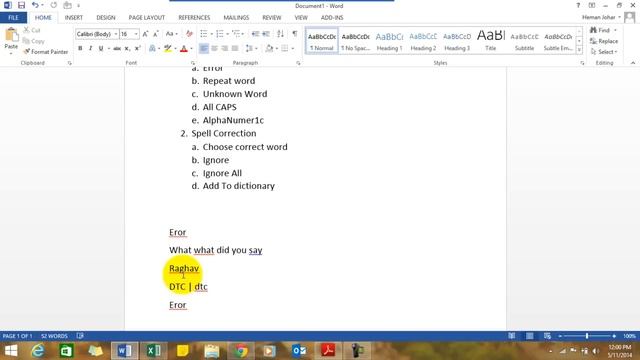Click the Find button
This screenshot has height=360, width=640.
(x=600, y=30)
